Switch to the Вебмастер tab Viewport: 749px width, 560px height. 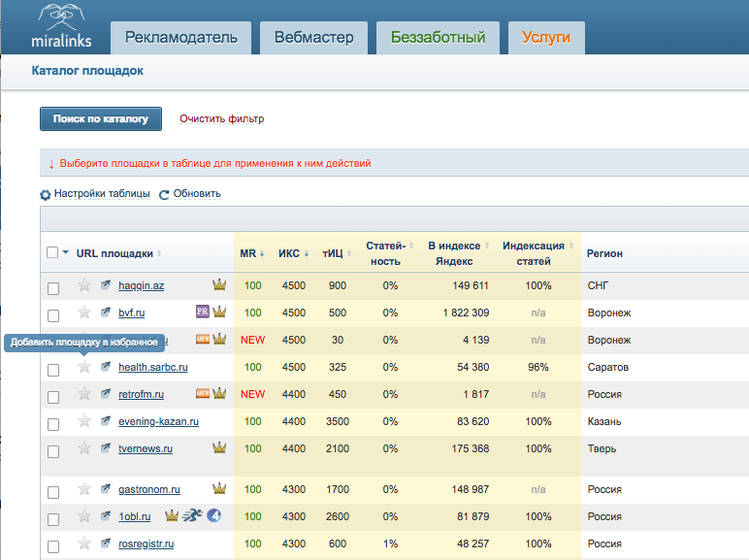click(313, 38)
